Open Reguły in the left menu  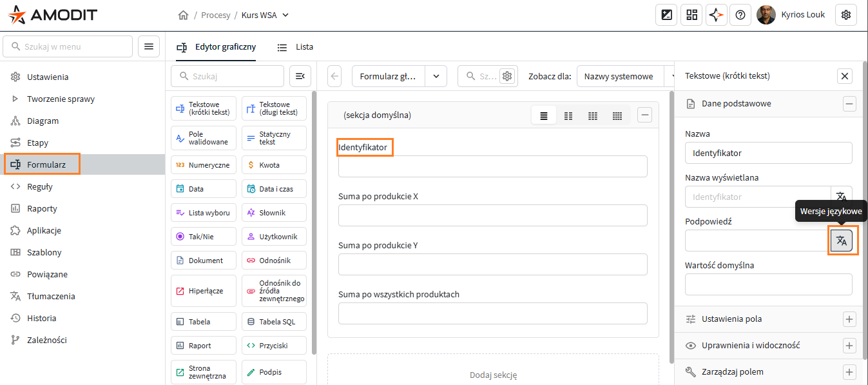[39, 186]
